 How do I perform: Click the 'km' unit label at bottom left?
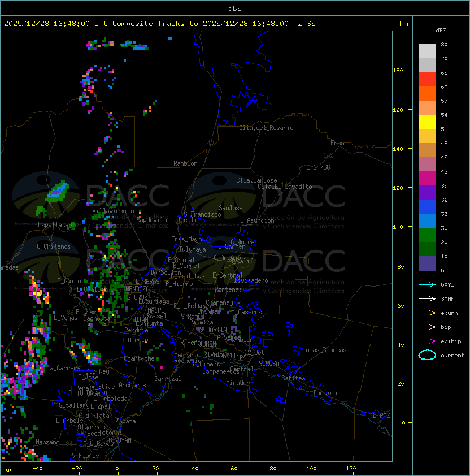pyautogui.click(x=8, y=470)
